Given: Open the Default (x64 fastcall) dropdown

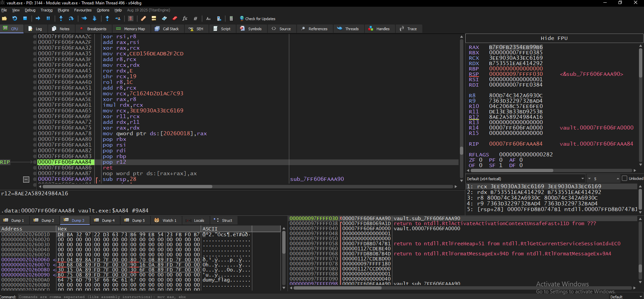Looking at the screenshot, I should tap(525, 179).
